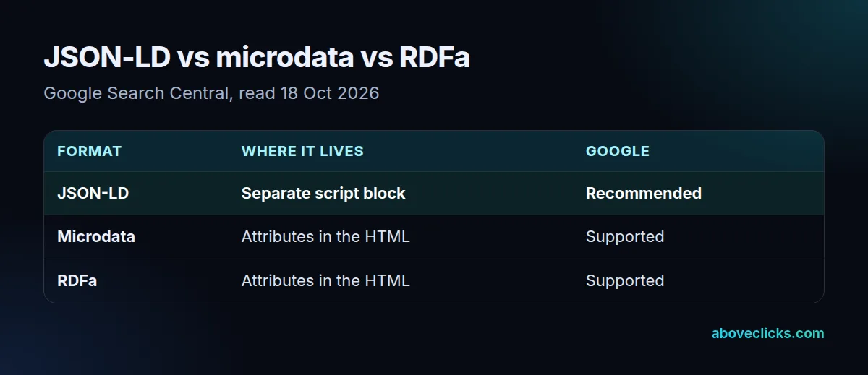Screen dimensions: 868x375
Task: Select the subtitle "Google Search Central, read 18 Oct 2026"
Action: 211,94
